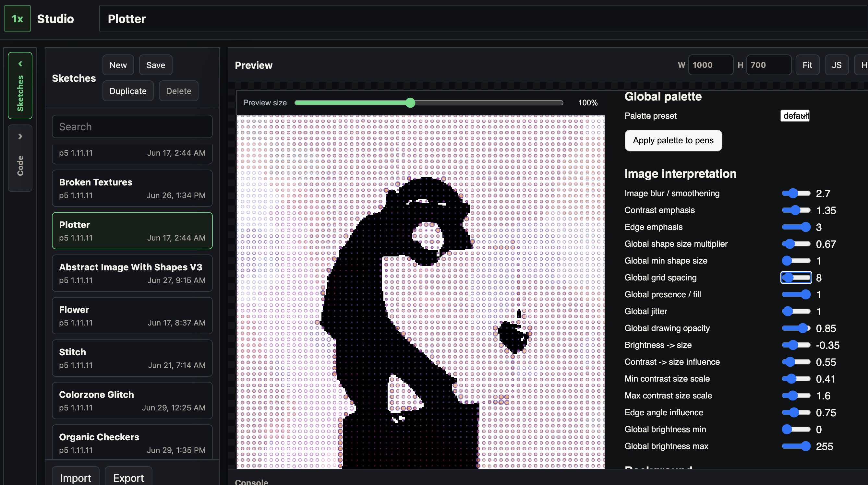Image resolution: width=868 pixels, height=485 pixels.
Task: Open the Organic Checkers sketch
Action: point(132,442)
